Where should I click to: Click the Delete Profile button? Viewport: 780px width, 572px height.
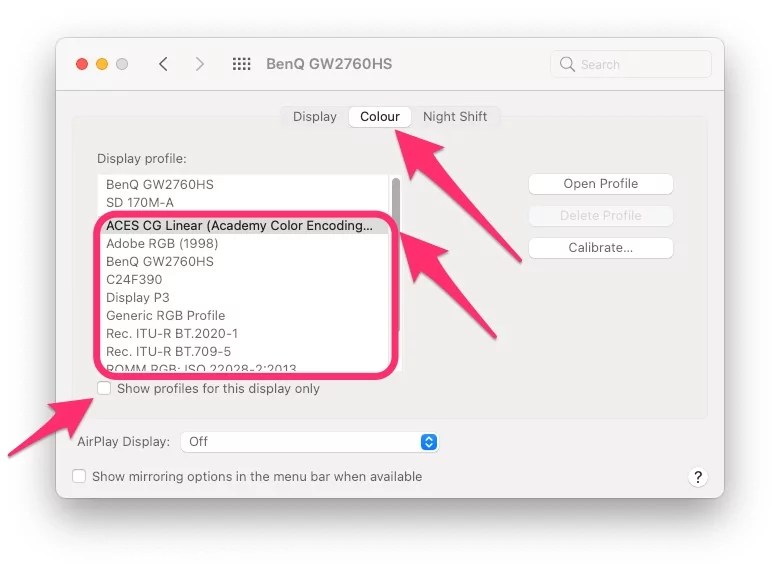pos(600,215)
